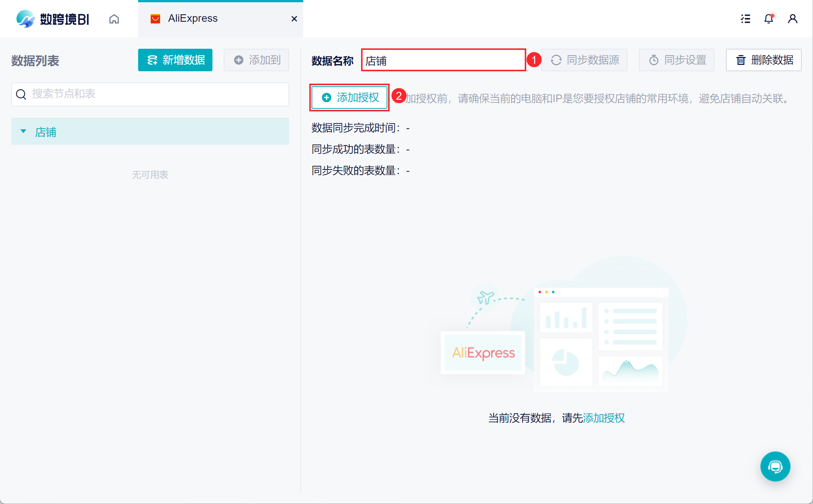Edit the 数据名称 input field
This screenshot has width=813, height=504.
[443, 60]
